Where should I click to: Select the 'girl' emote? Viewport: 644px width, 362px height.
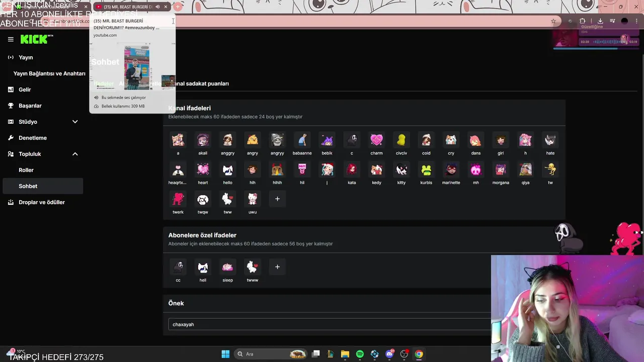pyautogui.click(x=501, y=140)
